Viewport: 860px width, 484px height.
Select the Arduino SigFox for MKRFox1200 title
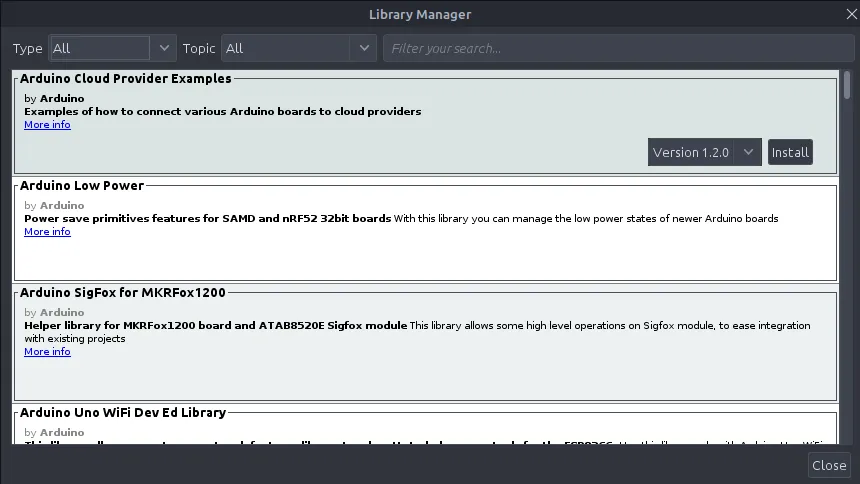(123, 292)
